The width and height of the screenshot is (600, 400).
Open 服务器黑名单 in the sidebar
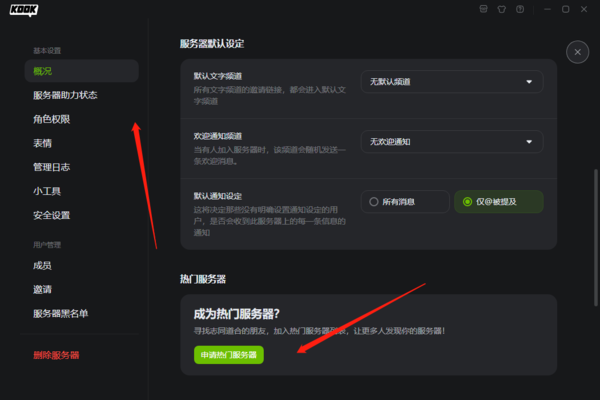(60, 313)
